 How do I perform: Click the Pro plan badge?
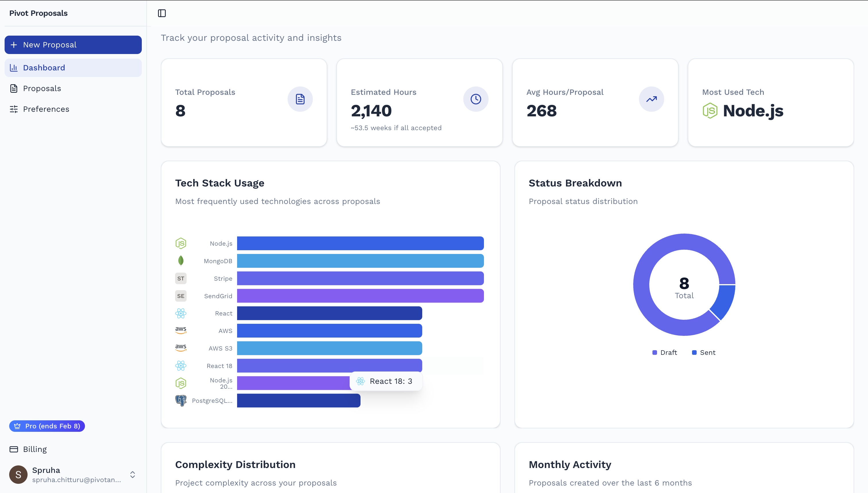(x=47, y=426)
